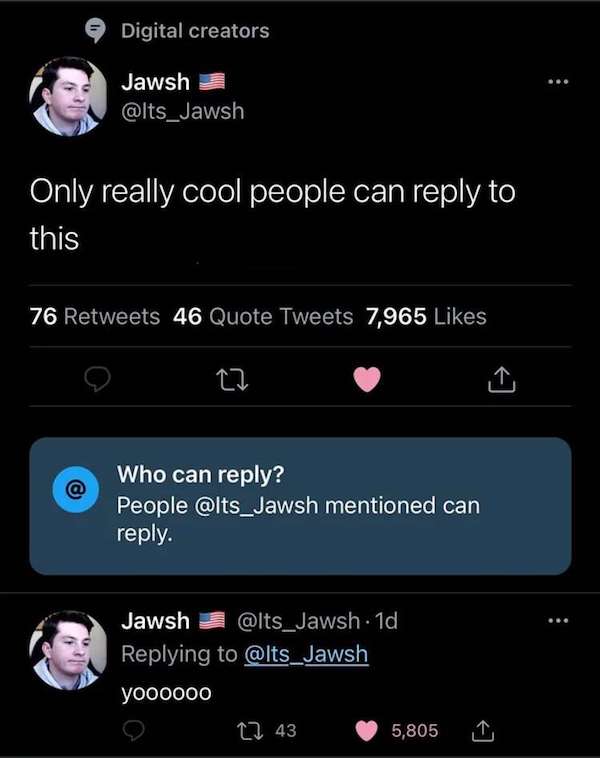View the 46 Quote Tweets

coord(263,316)
